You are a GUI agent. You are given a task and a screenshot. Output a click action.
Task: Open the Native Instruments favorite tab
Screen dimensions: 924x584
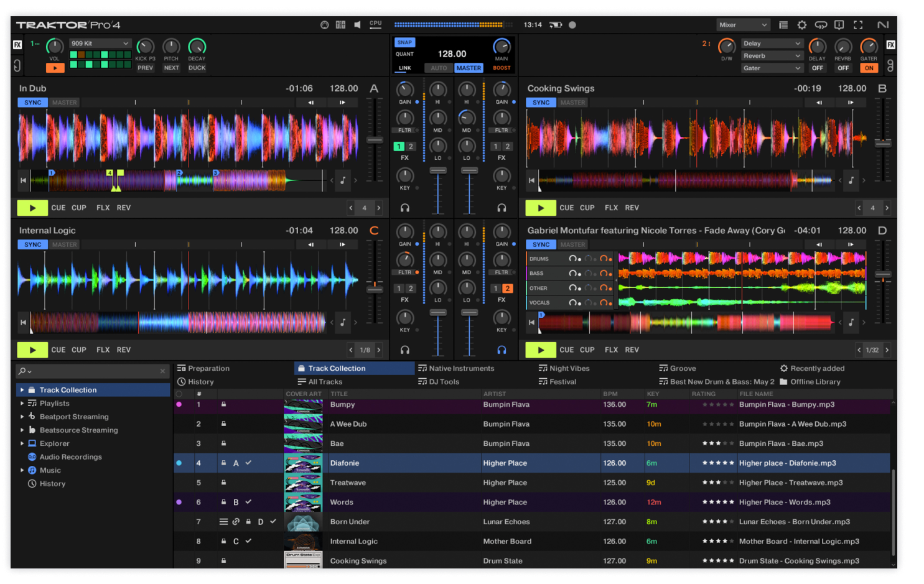[456, 368]
